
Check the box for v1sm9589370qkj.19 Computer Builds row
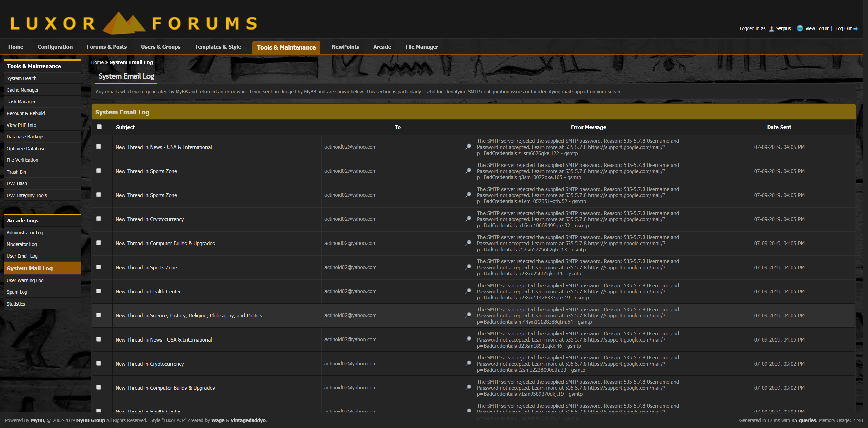(99, 387)
